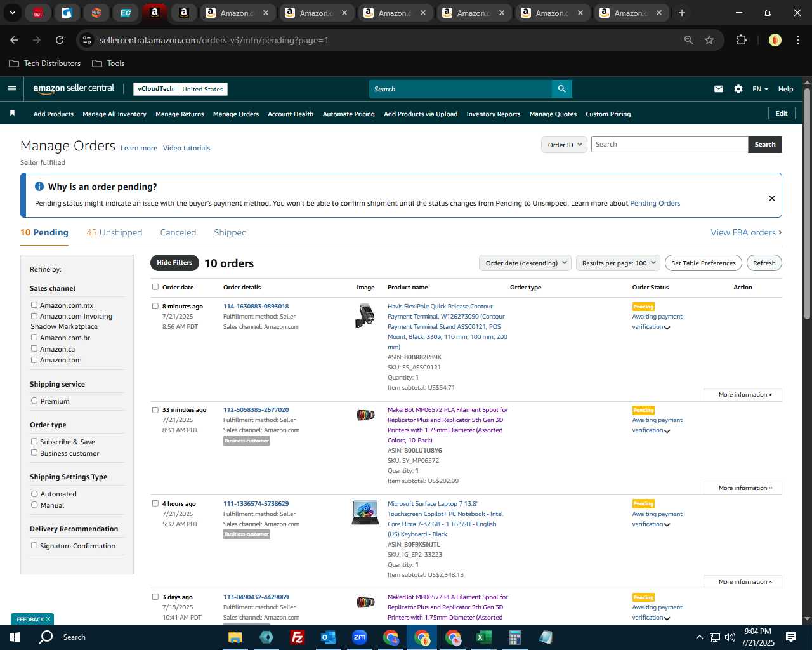Check the Business customer order type
The height and width of the screenshot is (650, 812).
pos(34,453)
